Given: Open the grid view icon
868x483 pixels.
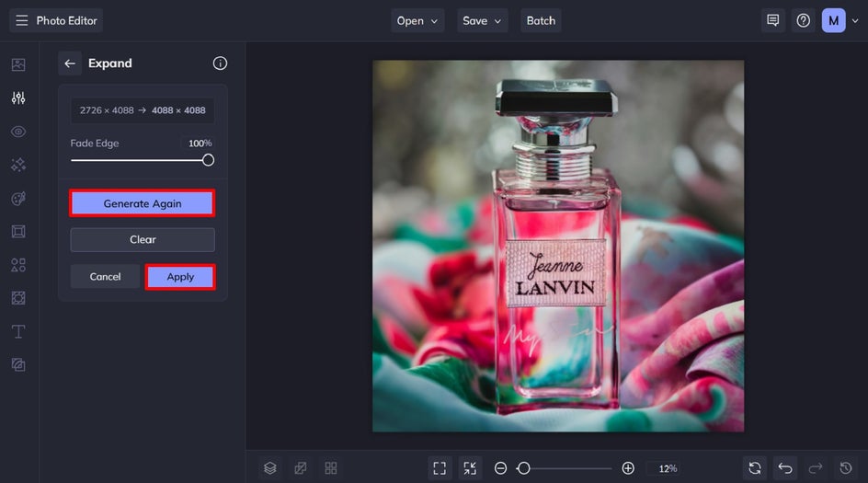Looking at the screenshot, I should (331, 468).
